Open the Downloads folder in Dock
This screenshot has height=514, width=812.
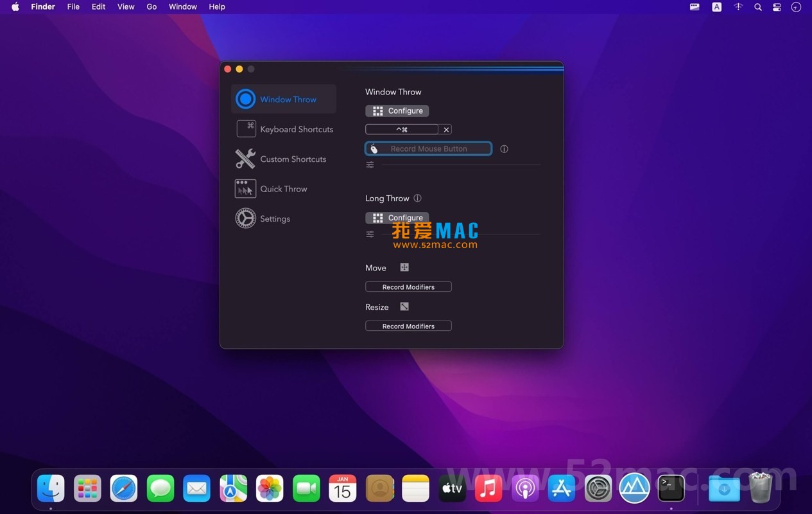724,489
